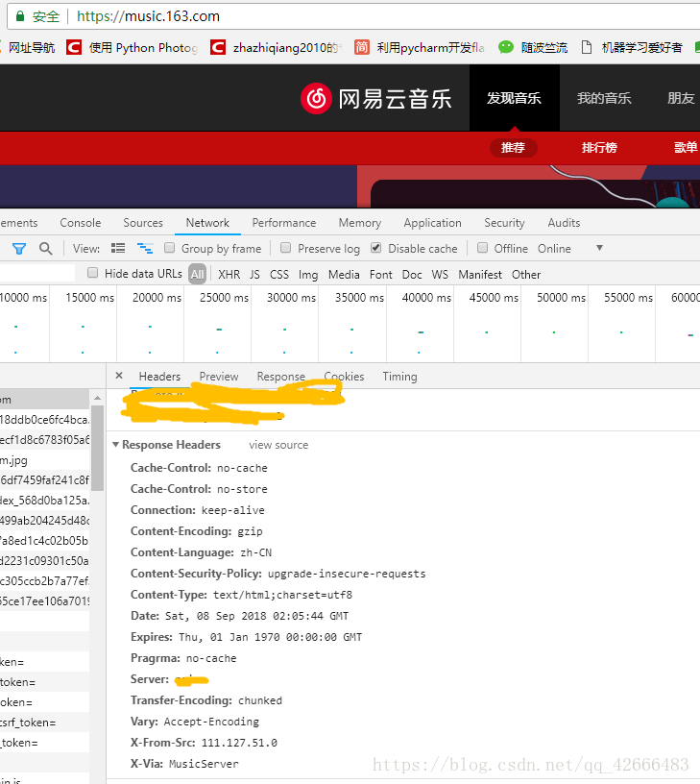Click the secure lock icon in address bar
This screenshot has width=700, height=784.
click(x=20, y=16)
